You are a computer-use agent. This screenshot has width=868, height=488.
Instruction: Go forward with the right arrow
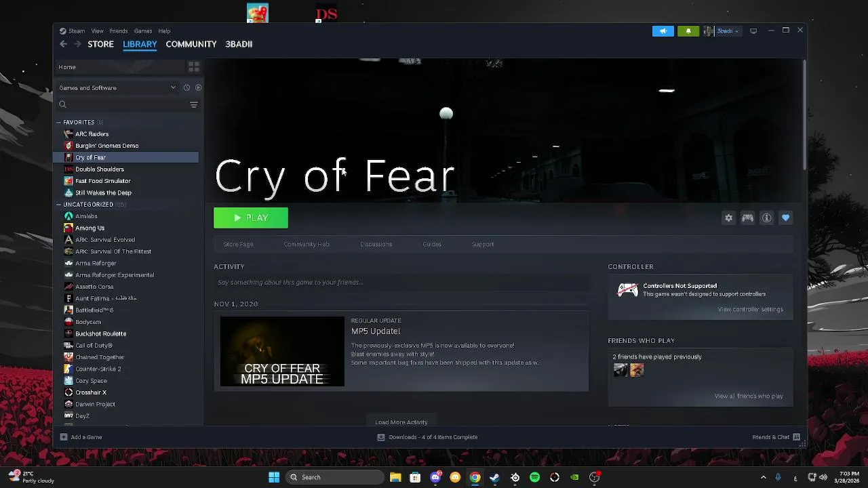(x=77, y=44)
